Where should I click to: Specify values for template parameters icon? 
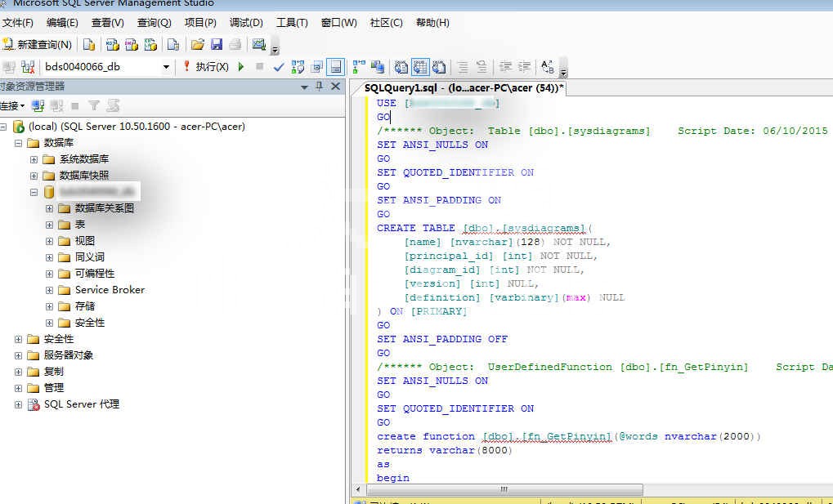[547, 67]
